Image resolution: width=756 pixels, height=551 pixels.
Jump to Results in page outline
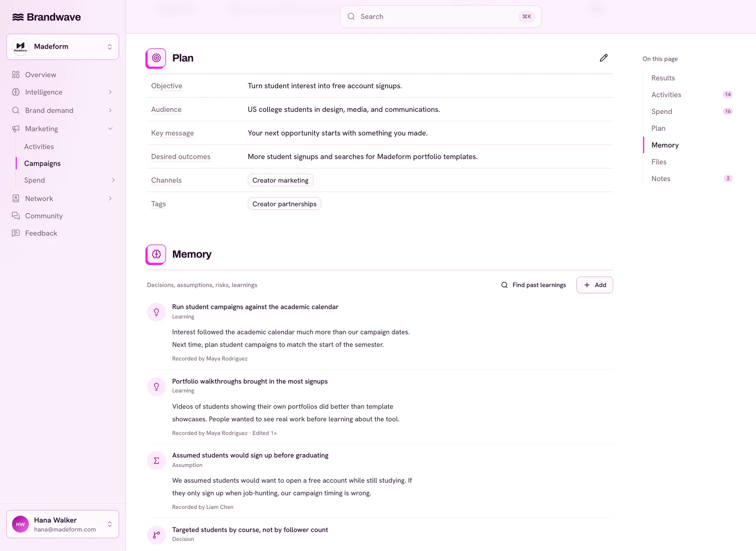663,78
